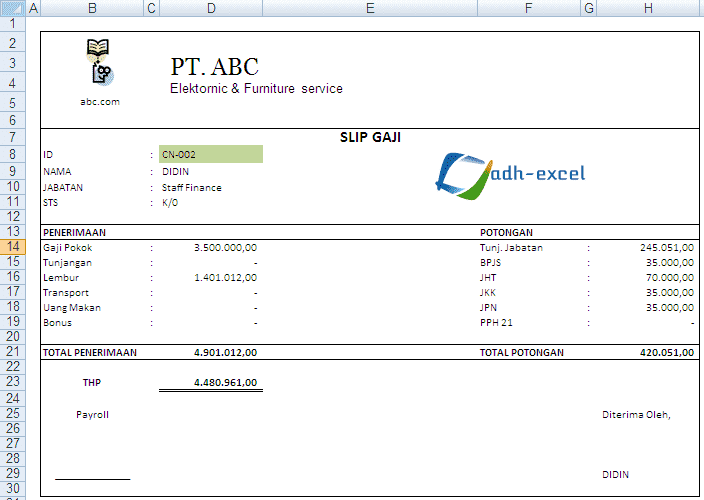Select column D header
The width and height of the screenshot is (704, 500).
[211, 8]
